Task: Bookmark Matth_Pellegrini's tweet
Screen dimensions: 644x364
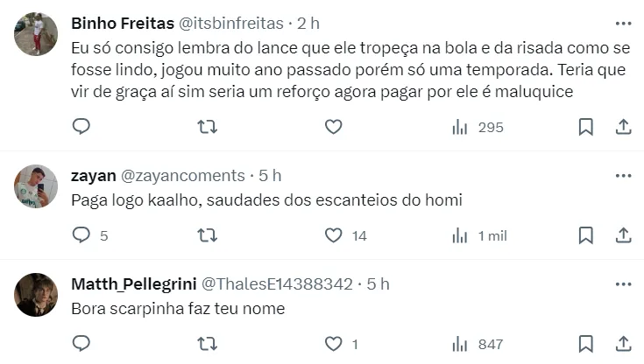Action: 586,344
